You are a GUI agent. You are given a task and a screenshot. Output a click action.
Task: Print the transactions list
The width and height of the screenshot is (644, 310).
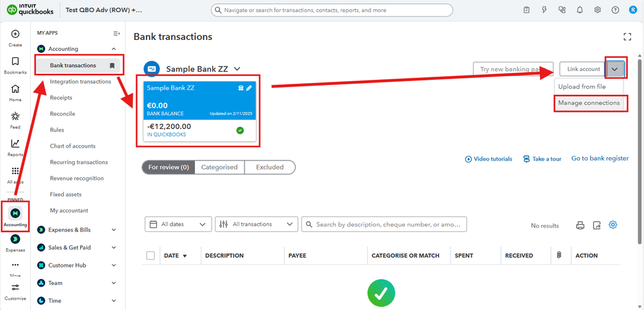tap(580, 225)
